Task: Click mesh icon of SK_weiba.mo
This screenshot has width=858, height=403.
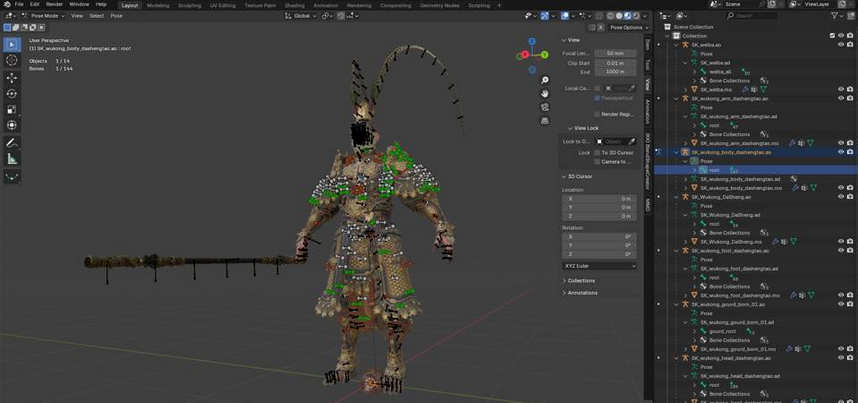Action: pyautogui.click(x=695, y=89)
